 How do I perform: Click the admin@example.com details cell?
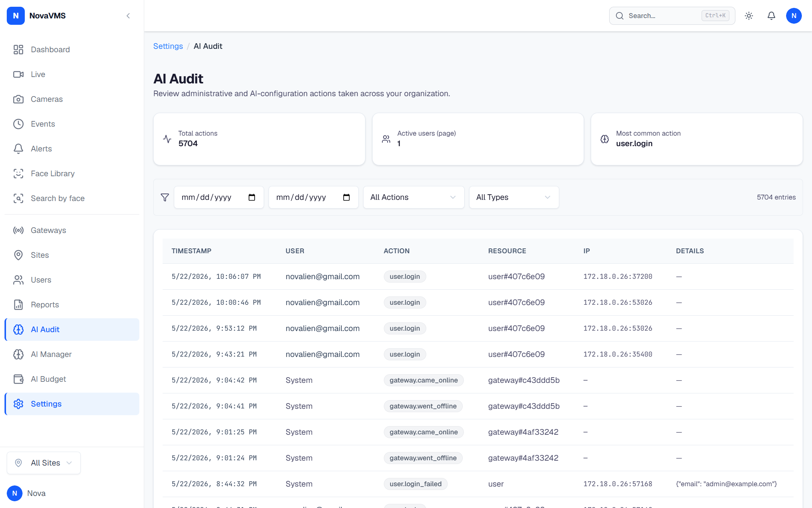(x=726, y=484)
